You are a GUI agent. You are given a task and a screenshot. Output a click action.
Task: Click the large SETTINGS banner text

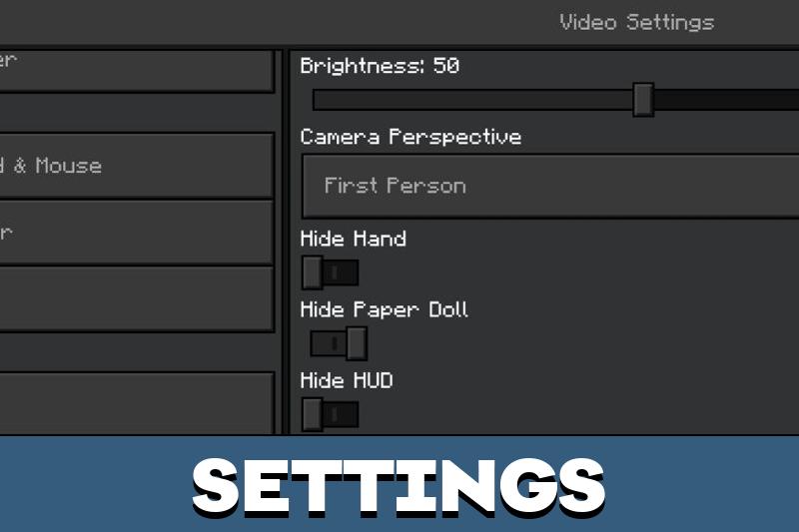(x=399, y=486)
